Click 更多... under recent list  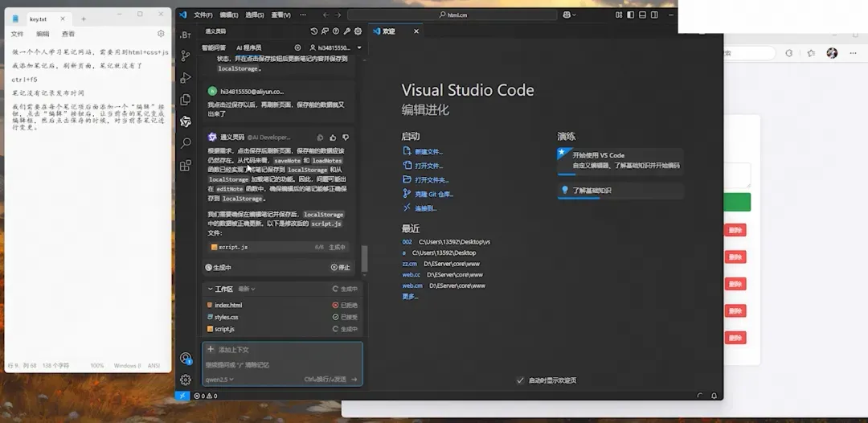pos(410,297)
